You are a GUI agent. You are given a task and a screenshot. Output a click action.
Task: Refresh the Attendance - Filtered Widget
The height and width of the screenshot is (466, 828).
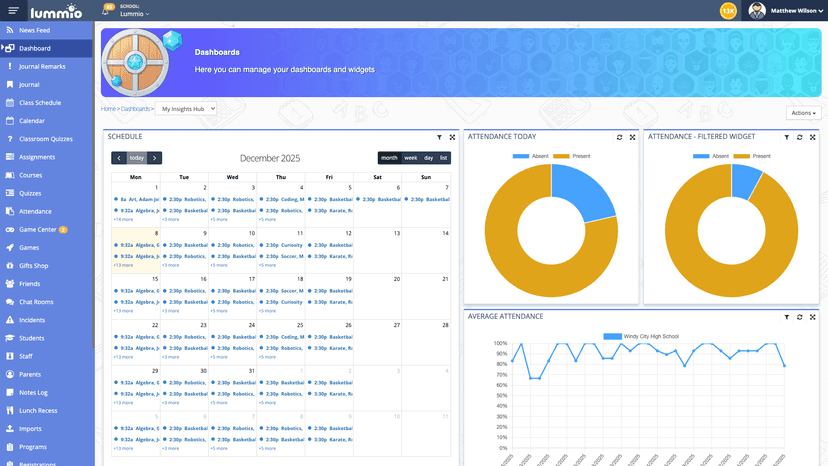799,137
